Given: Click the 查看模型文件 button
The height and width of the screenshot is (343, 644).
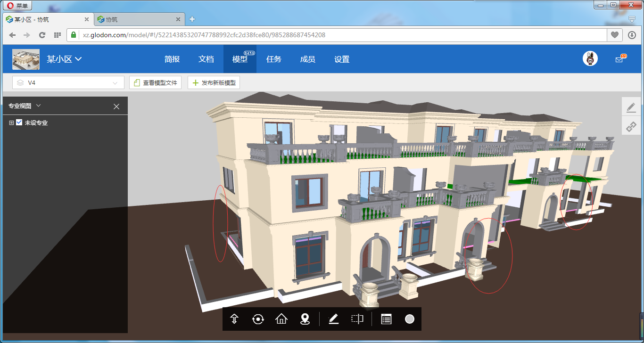Looking at the screenshot, I should [x=156, y=83].
